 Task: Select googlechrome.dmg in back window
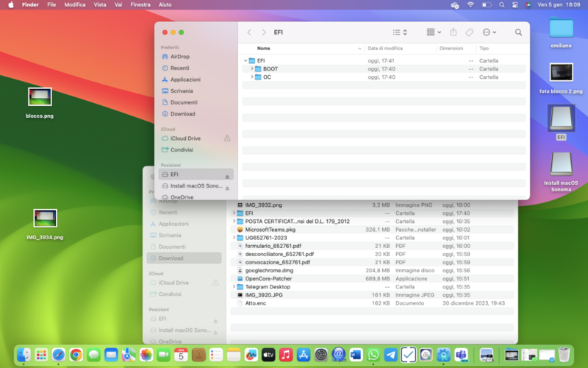pos(372,270)
